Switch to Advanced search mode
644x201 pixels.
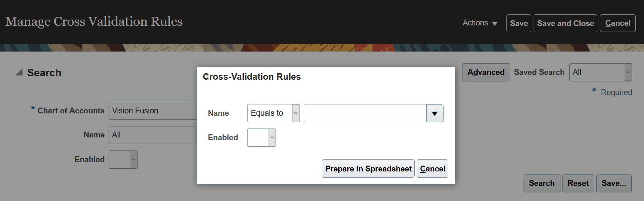tap(486, 72)
